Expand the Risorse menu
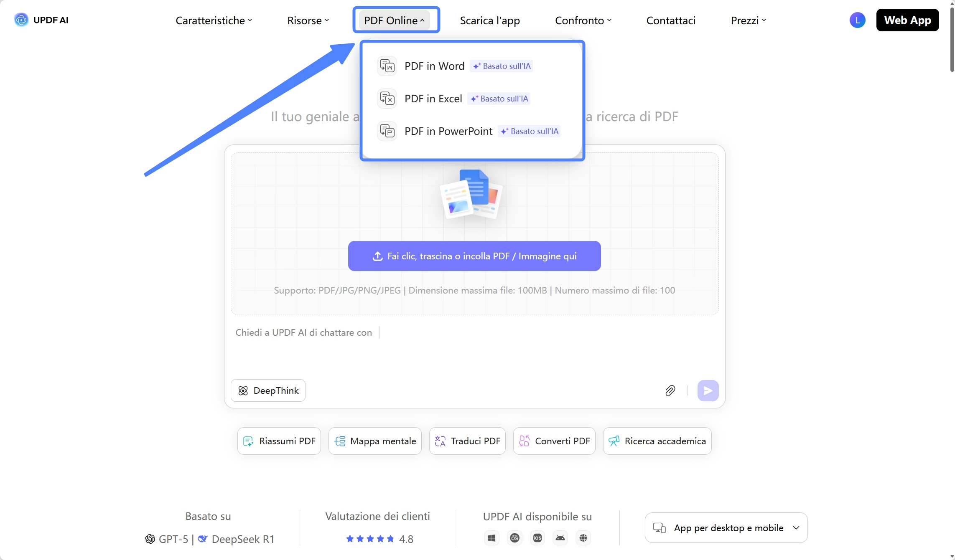 (x=308, y=20)
